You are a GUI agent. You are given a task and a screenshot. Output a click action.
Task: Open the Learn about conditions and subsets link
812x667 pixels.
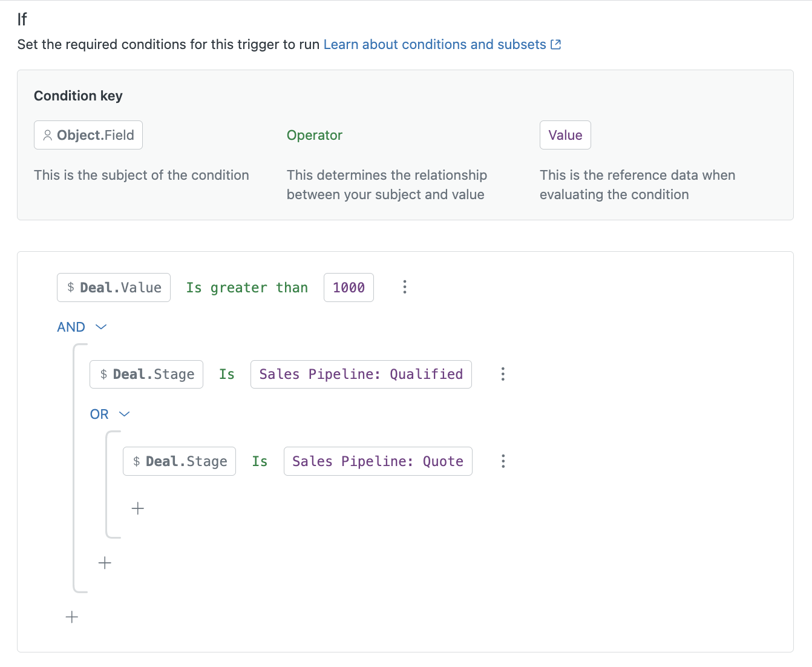click(434, 45)
